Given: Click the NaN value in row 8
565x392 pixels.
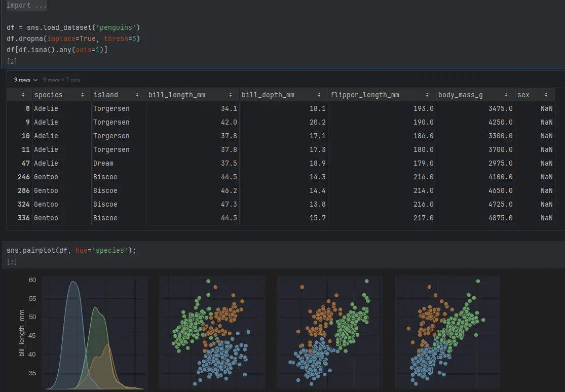Looking at the screenshot, I should [x=546, y=108].
